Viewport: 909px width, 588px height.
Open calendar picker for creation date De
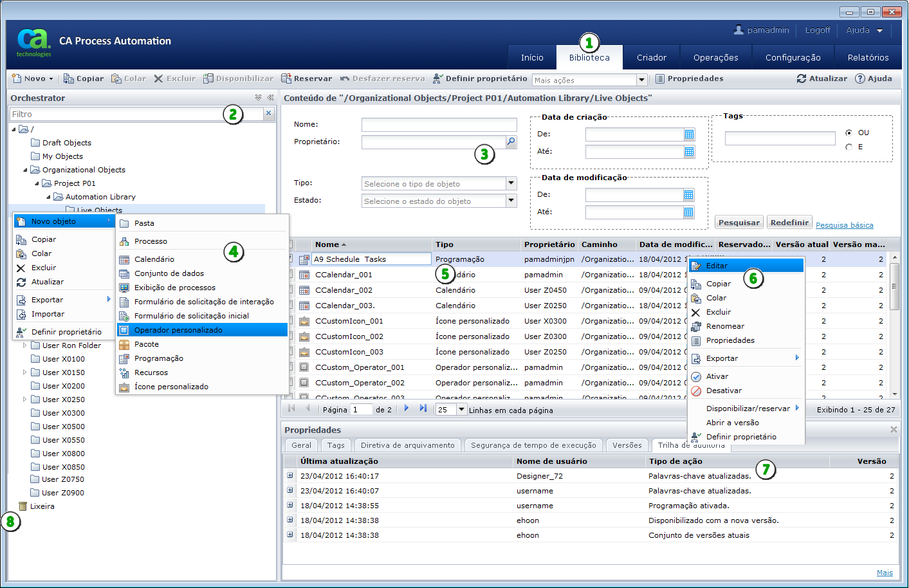coord(689,134)
